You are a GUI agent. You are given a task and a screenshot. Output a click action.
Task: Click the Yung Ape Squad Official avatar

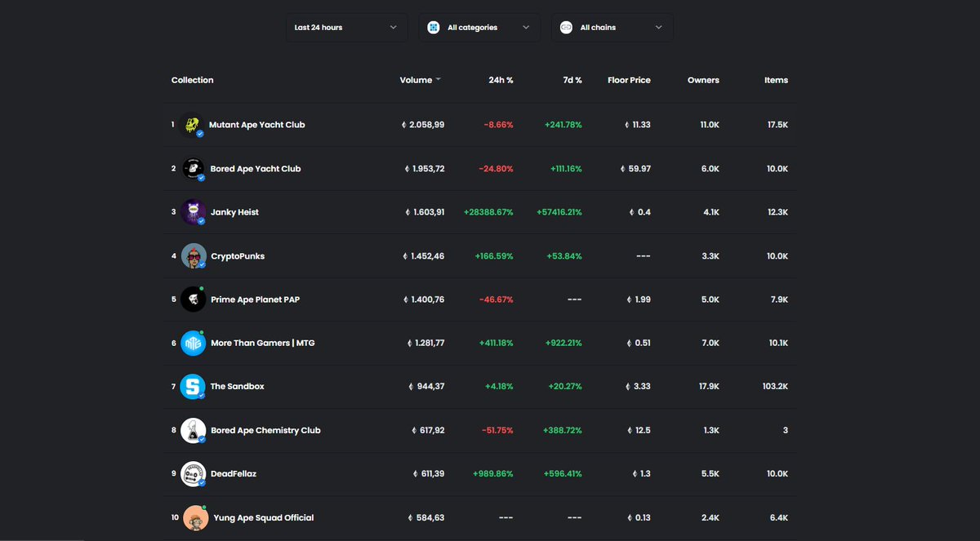pos(195,517)
